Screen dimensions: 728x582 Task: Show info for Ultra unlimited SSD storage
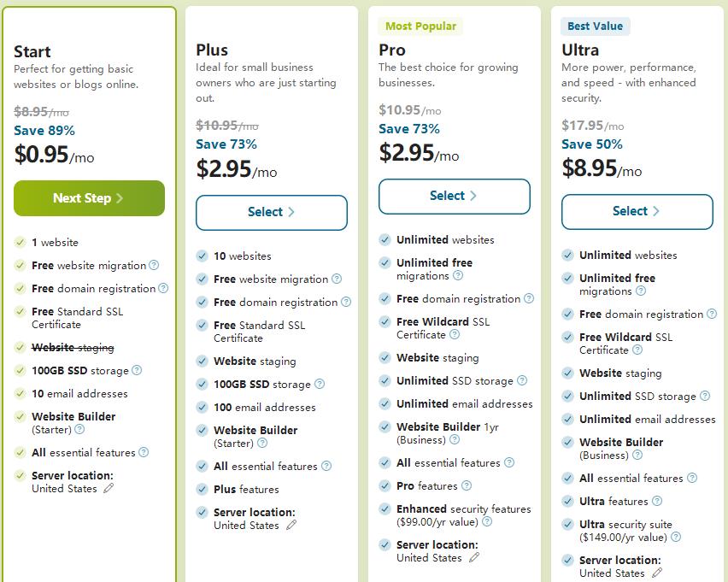[x=705, y=397]
